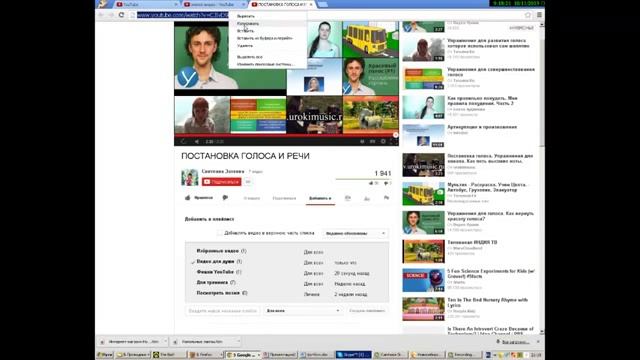640x360 pixels.
Task: Click the browser forward arrow
Action: pyautogui.click(x=111, y=15)
